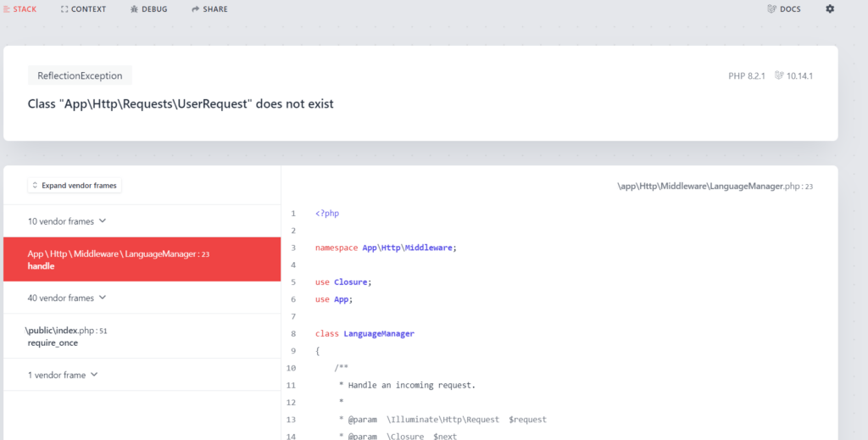Viewport: 868px width, 440px height.
Task: Click the Laravel version icon beside 10.14.1
Action: (778, 76)
